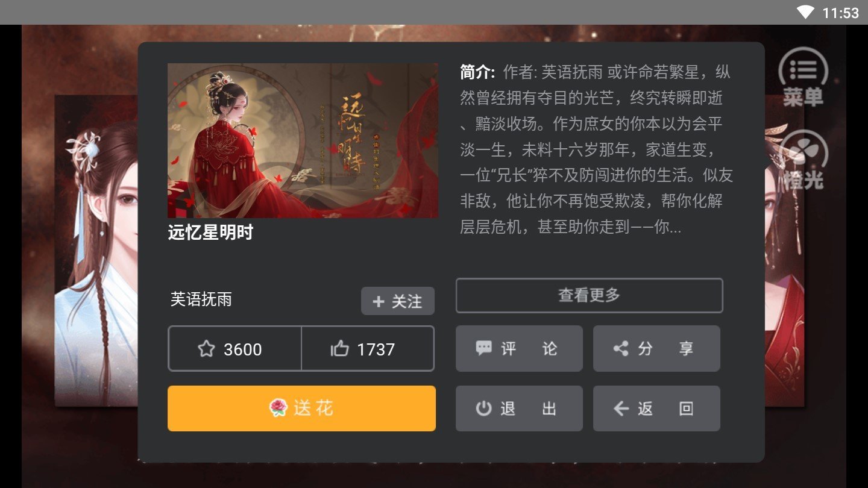Click the thumbs-up like icon
Viewport: 868px width, 488px height.
click(x=340, y=349)
